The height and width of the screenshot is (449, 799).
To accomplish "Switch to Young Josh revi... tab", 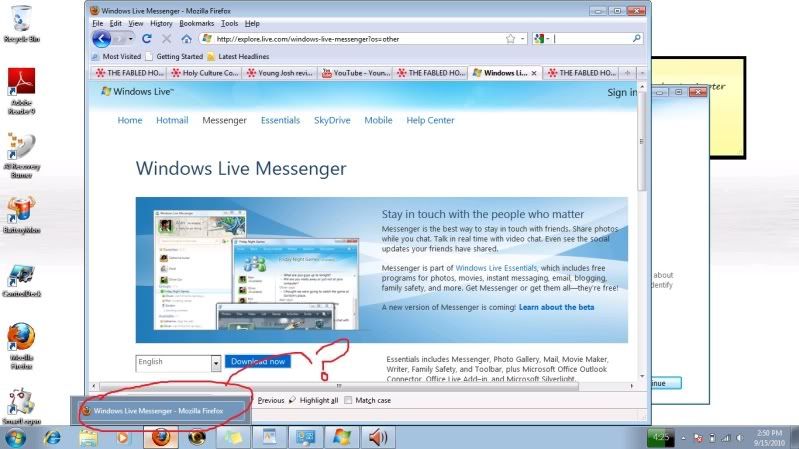I will (x=280, y=73).
